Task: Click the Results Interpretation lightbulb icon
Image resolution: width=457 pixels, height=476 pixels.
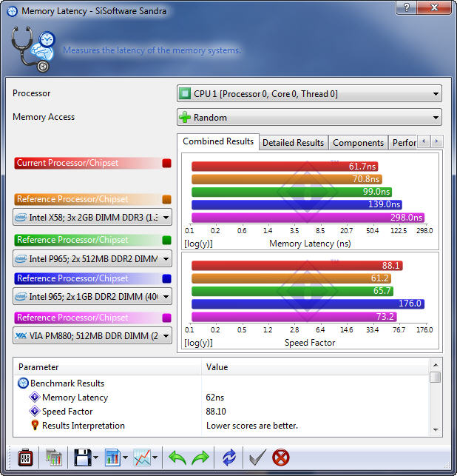Action: pos(35,425)
